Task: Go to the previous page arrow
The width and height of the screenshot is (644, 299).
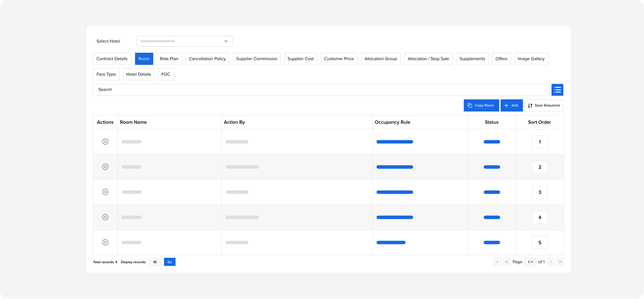Action: click(x=497, y=262)
